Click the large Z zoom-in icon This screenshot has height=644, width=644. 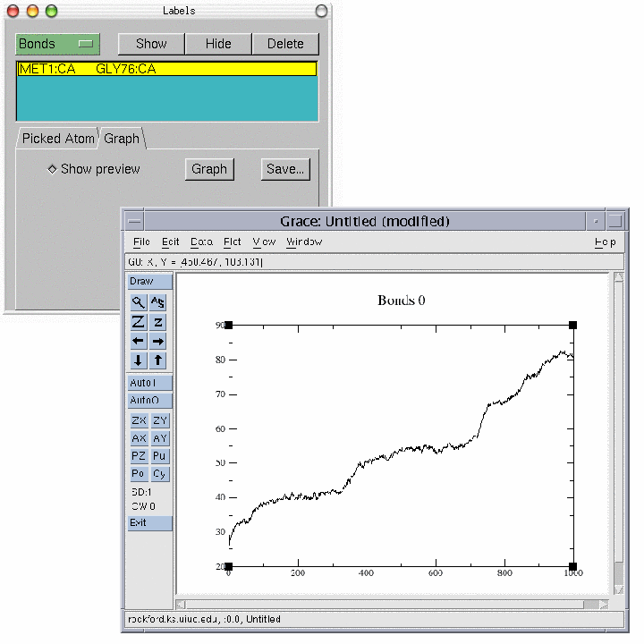(139, 322)
